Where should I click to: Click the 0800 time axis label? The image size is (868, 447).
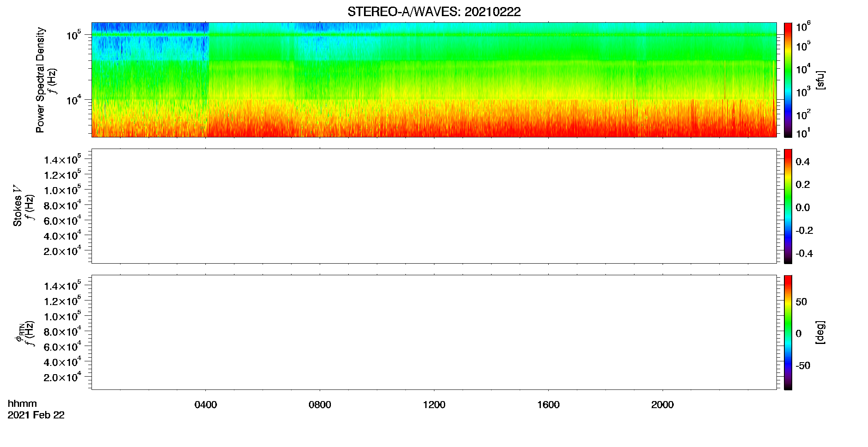320,405
